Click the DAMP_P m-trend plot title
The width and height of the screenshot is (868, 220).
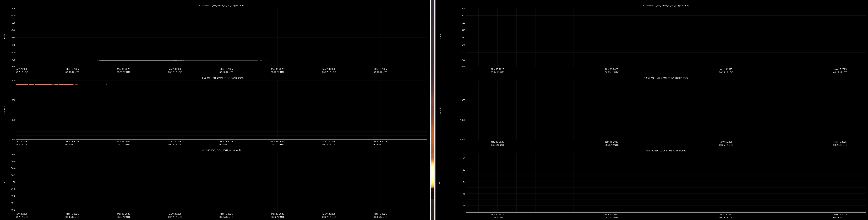[665, 5]
